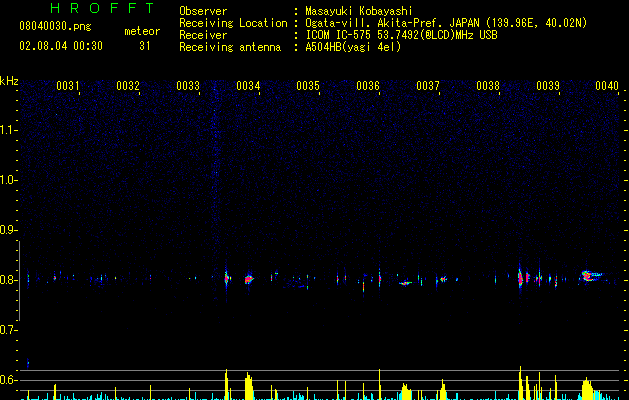Click the 0037 time marker
The width and height of the screenshot is (629, 400).
click(428, 86)
